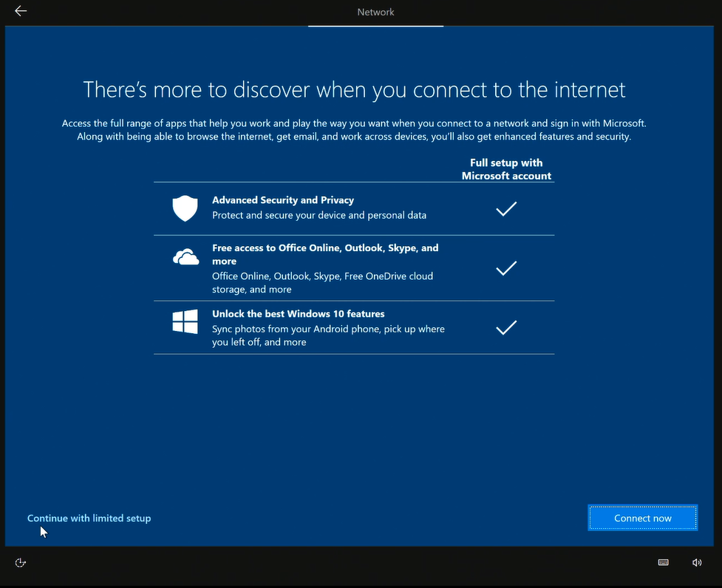Choose Continue with limited setup
Viewport: 722px width, 588px height.
(89, 519)
